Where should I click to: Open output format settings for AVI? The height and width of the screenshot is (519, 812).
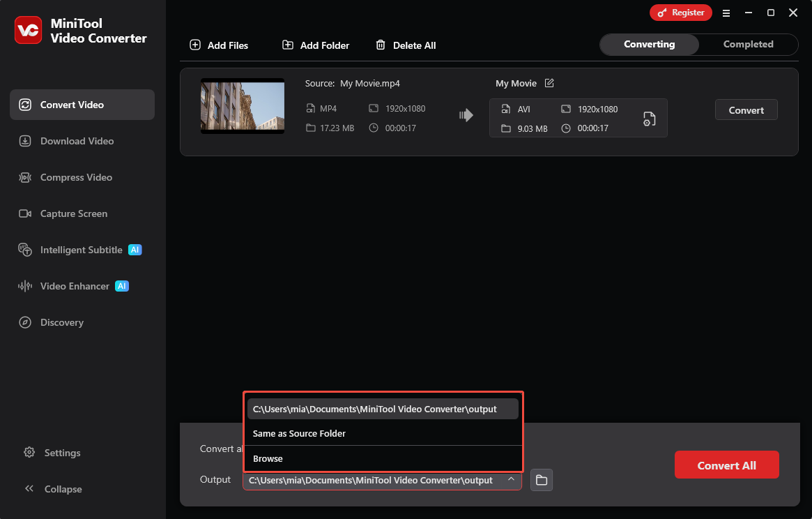[650, 119]
